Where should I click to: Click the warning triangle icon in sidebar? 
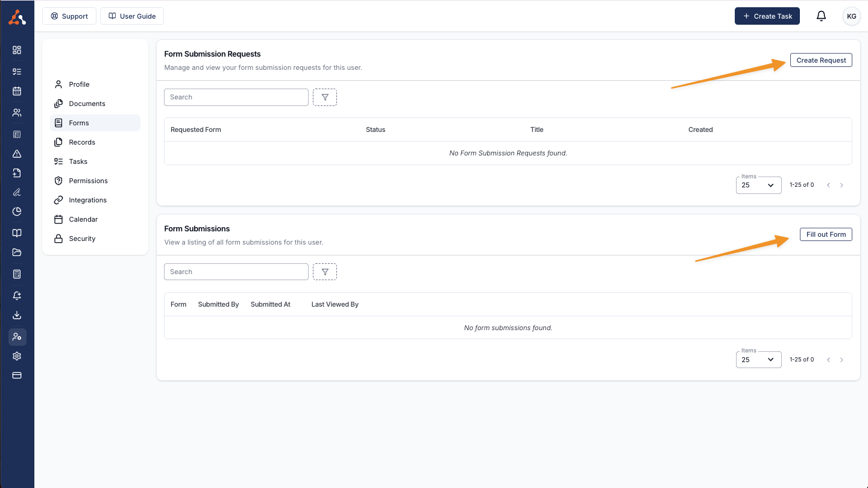tap(17, 154)
